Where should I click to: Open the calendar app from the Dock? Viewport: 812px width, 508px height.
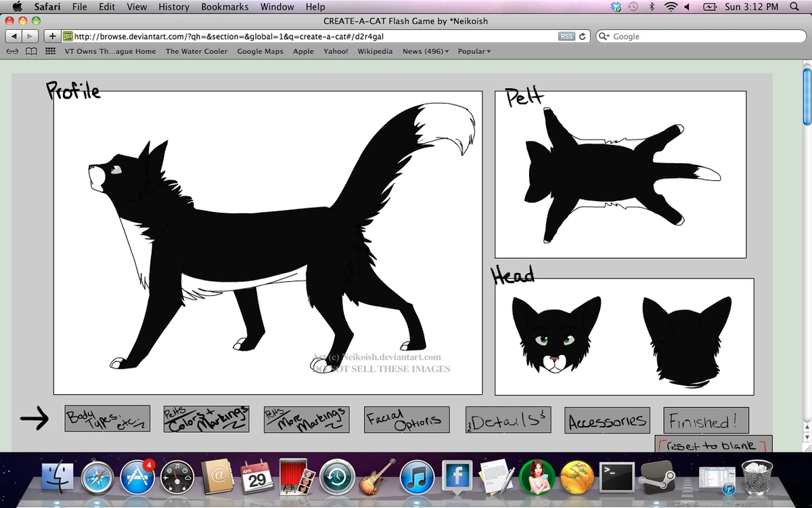pyautogui.click(x=256, y=478)
